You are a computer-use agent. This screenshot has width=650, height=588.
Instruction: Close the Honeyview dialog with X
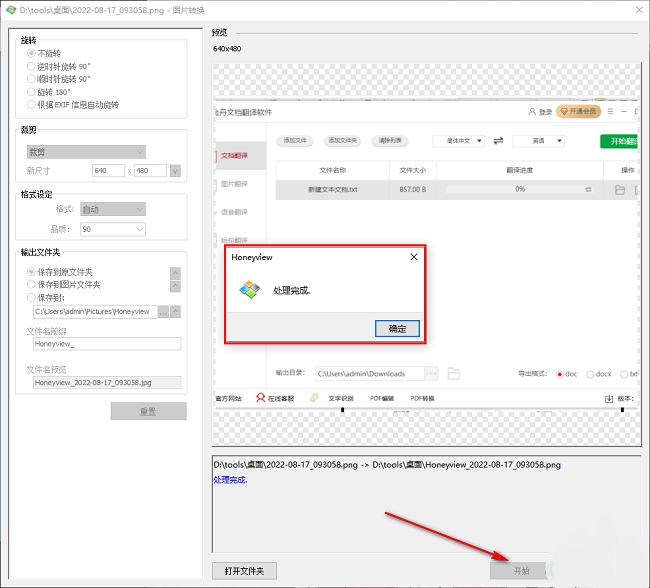coord(414,257)
